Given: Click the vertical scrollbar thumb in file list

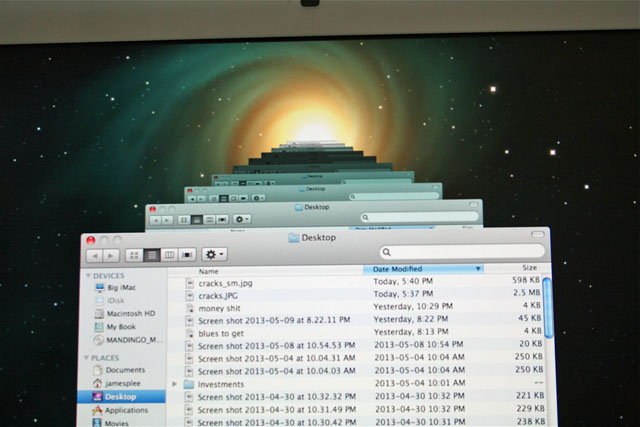Looking at the screenshot, I should pyautogui.click(x=548, y=307).
